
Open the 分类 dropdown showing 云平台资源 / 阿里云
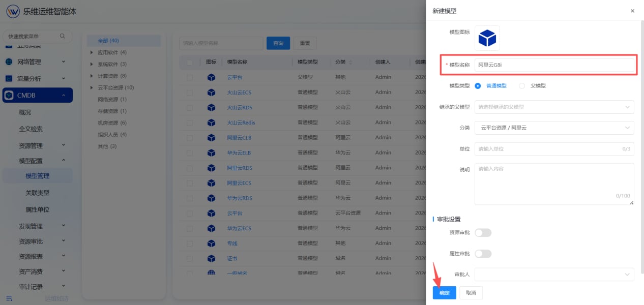tap(554, 128)
